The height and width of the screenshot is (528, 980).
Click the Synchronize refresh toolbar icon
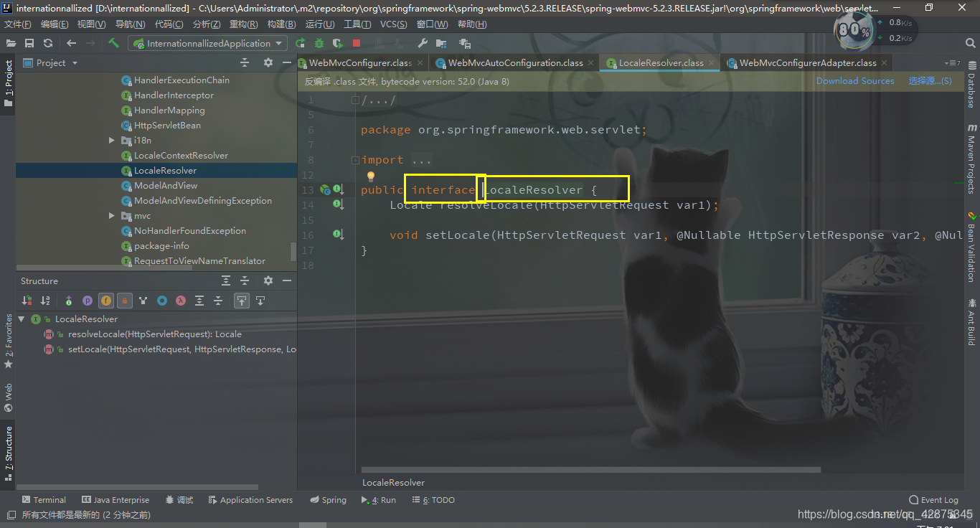(x=48, y=43)
